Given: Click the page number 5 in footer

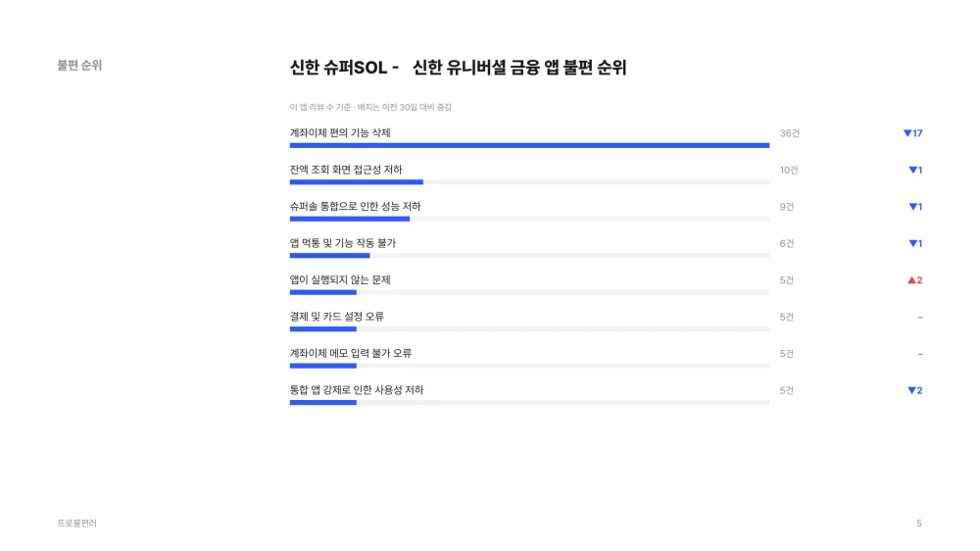Looking at the screenshot, I should (x=919, y=523).
